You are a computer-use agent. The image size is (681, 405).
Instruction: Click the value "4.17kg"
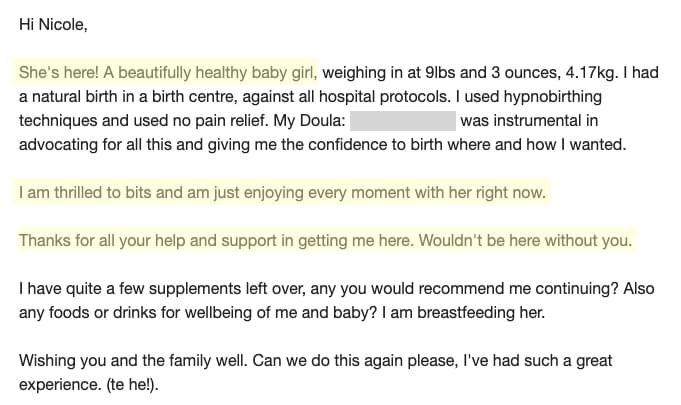point(590,72)
